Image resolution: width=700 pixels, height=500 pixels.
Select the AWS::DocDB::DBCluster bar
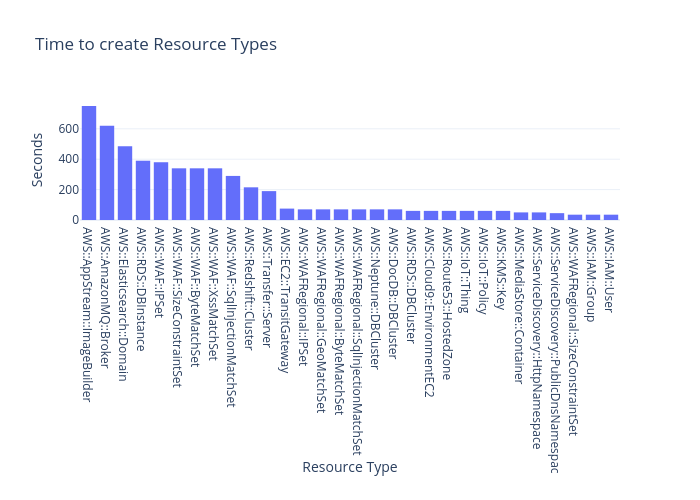point(395,215)
